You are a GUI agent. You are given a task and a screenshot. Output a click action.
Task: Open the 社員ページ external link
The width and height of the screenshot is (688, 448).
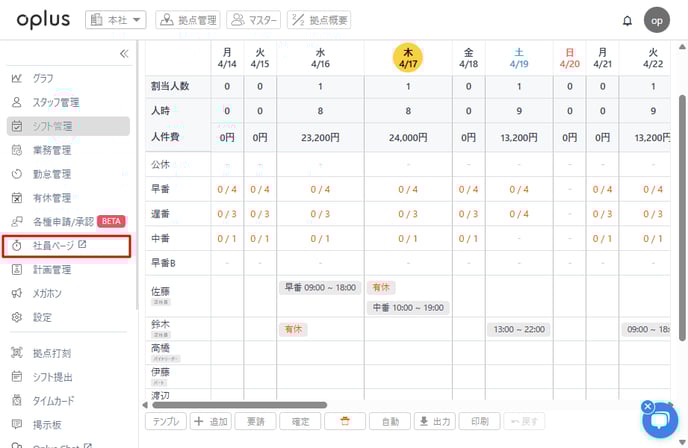pyautogui.click(x=60, y=245)
